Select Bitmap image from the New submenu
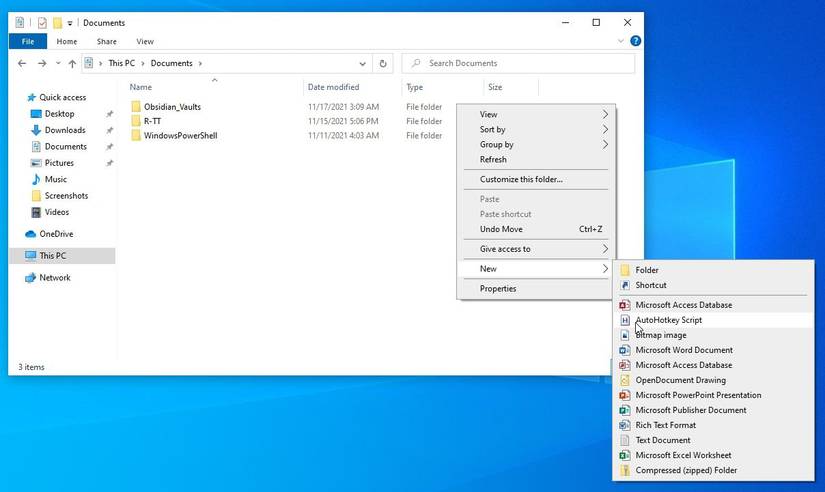 coord(713,335)
